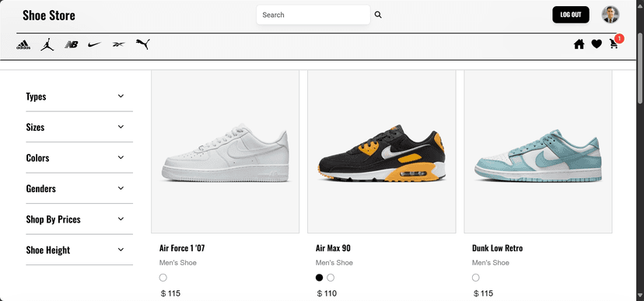
Task: Choose color circle under Dunk Low Retro
Action: [x=475, y=278]
